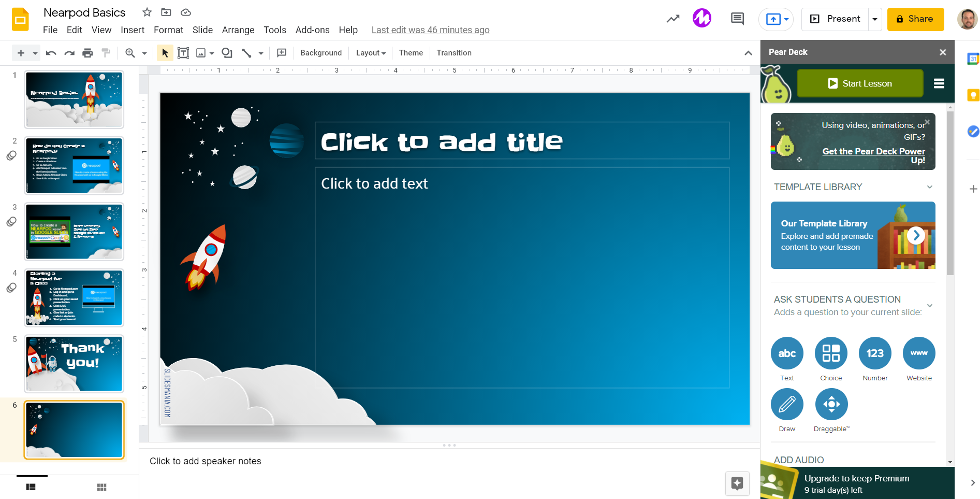Open the Theme panel
This screenshot has width=980, height=499.
tap(411, 53)
